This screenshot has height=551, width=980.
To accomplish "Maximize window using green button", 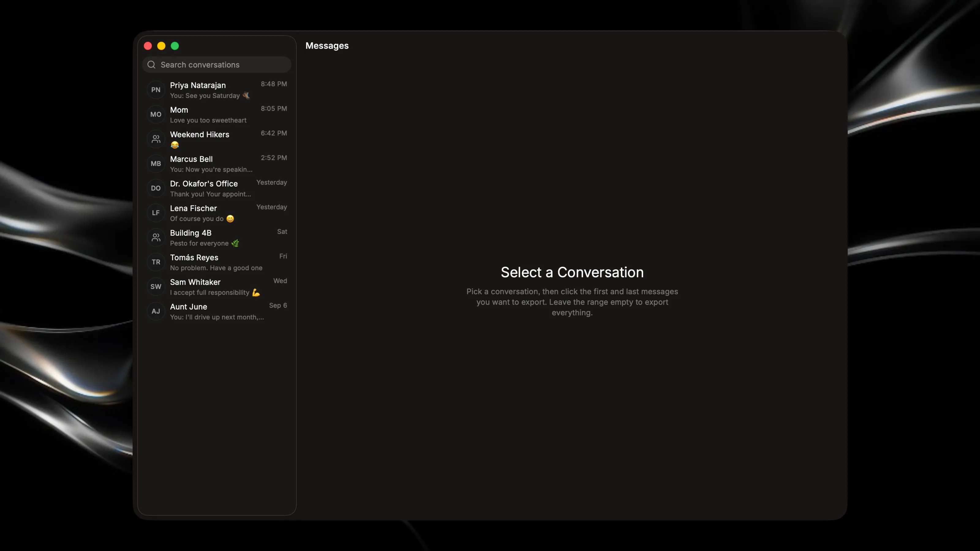I will [175, 46].
